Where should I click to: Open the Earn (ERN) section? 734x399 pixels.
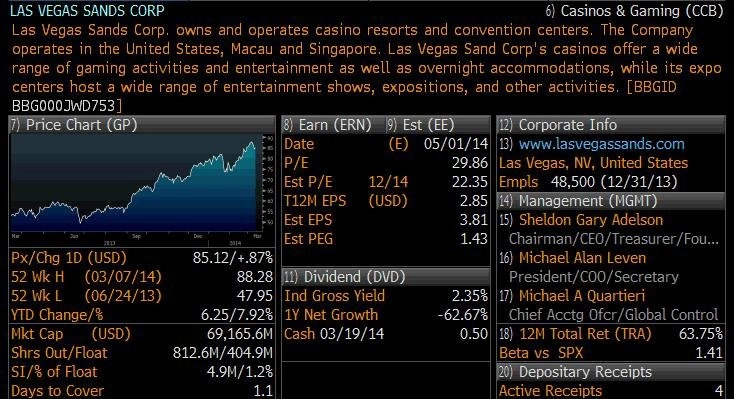tap(328, 125)
